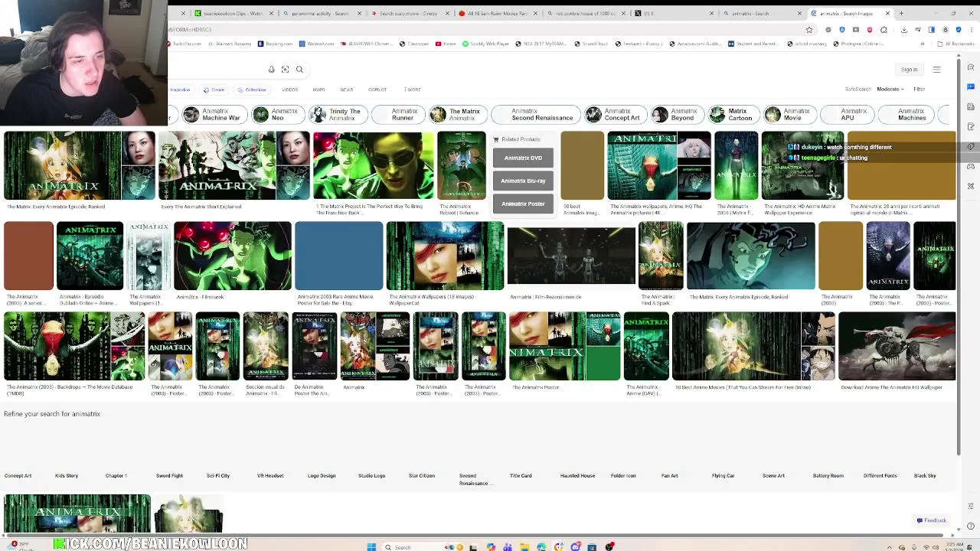Screen dimensions: 980x551
Task: Refine search with Black Sky
Action: tap(925, 476)
